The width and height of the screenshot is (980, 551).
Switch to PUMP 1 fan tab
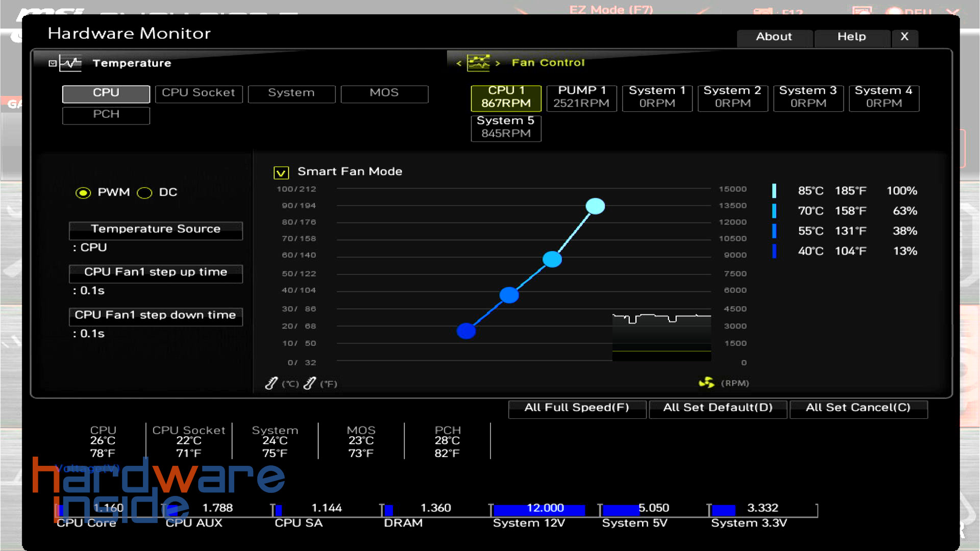tap(581, 97)
